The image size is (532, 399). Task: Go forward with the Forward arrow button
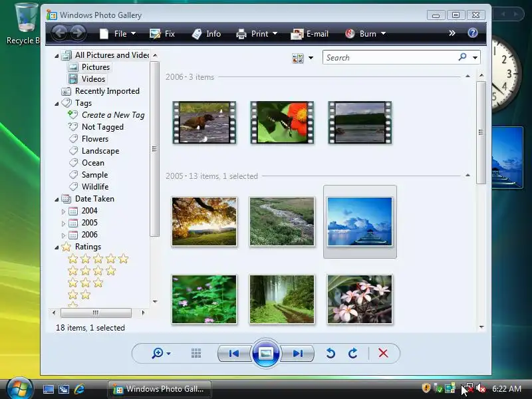[78, 33]
